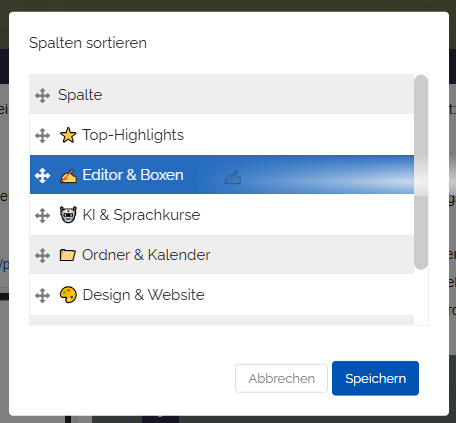The width and height of the screenshot is (456, 423).
Task: Click the palette icon of Design & Website
Action: tap(68, 295)
